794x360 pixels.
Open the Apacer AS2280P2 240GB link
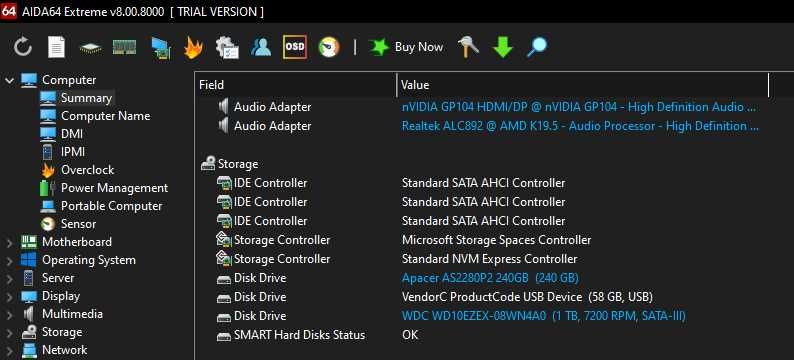[x=490, y=278]
